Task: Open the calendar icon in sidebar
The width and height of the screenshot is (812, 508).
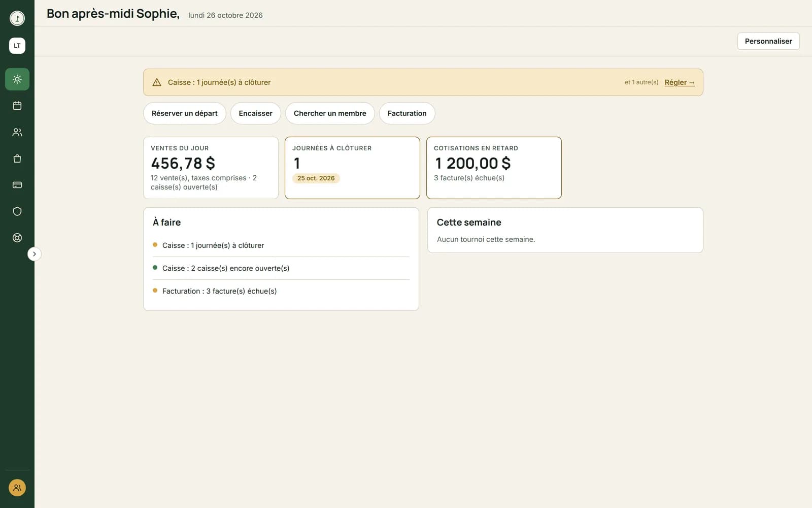Action: pyautogui.click(x=17, y=106)
